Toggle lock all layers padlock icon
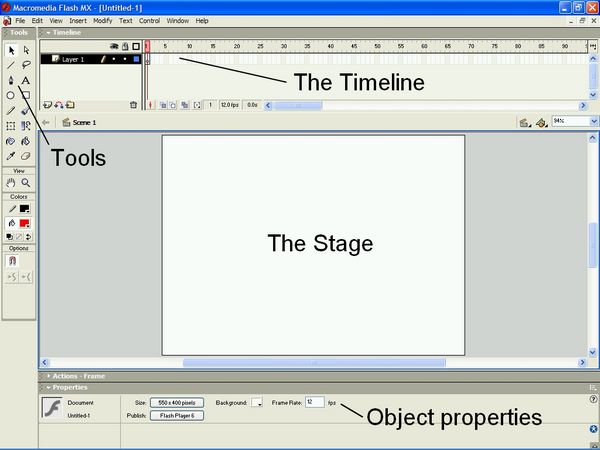 [124, 46]
